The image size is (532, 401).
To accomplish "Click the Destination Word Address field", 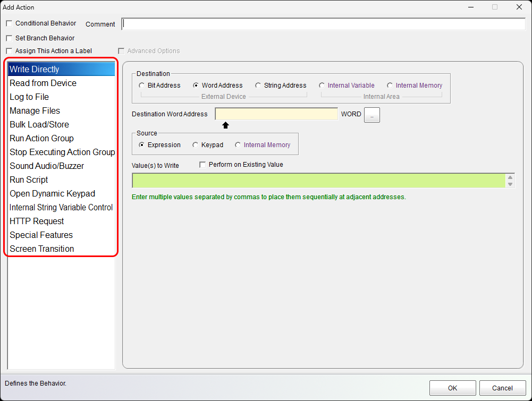I will click(276, 114).
